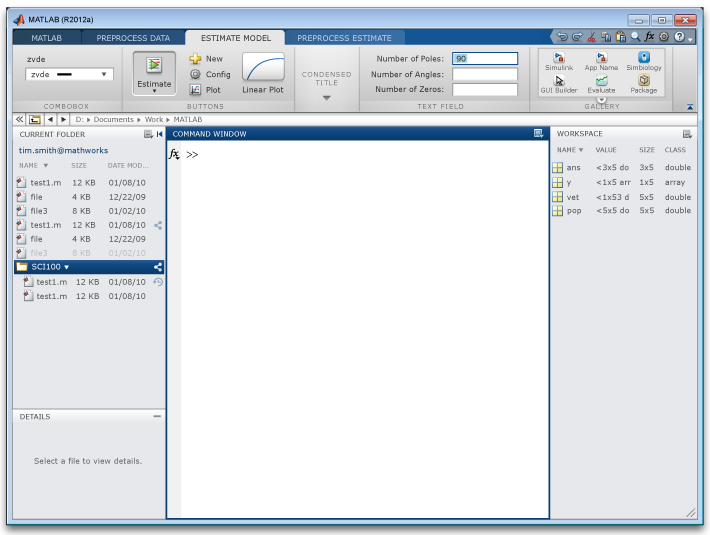
Task: Switch to the Preprocess Data tab
Action: pyautogui.click(x=133, y=38)
